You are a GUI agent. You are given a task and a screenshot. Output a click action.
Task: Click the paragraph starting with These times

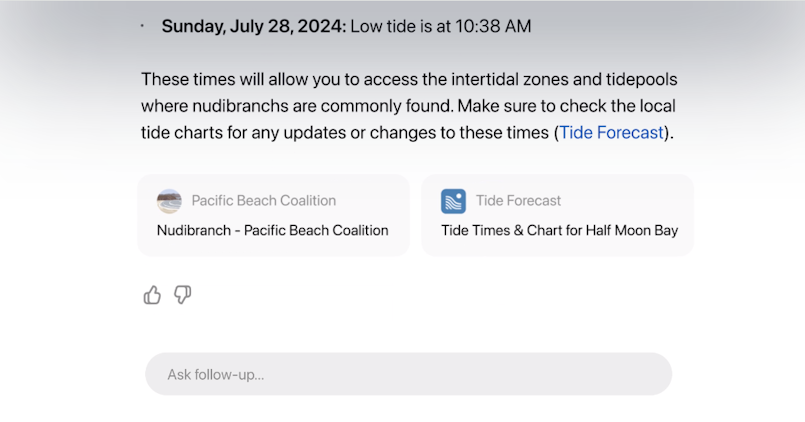(409, 106)
